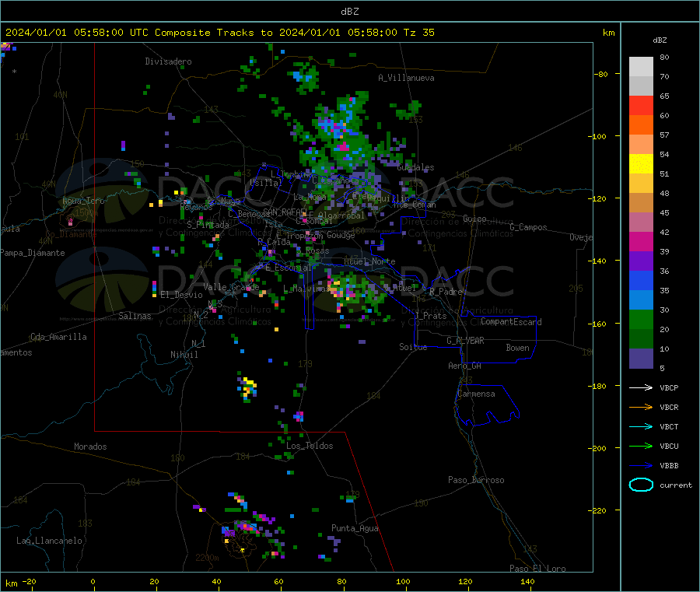
Task: Click the 'Cda_Amarilla' map label
Action: tap(58, 337)
